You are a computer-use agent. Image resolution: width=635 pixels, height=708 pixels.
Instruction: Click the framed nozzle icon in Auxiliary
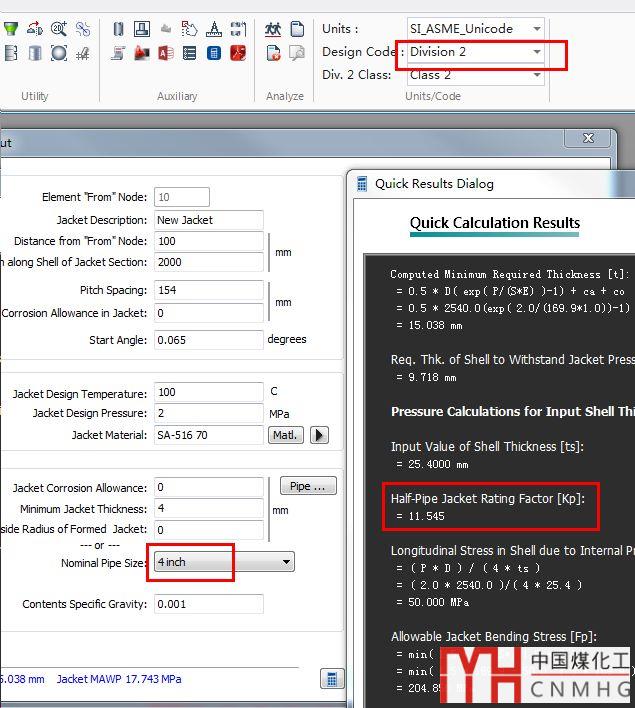142,29
